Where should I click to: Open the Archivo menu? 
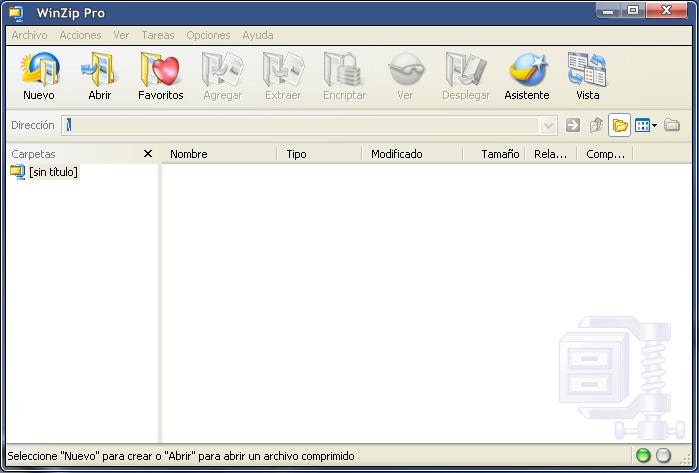coord(29,35)
